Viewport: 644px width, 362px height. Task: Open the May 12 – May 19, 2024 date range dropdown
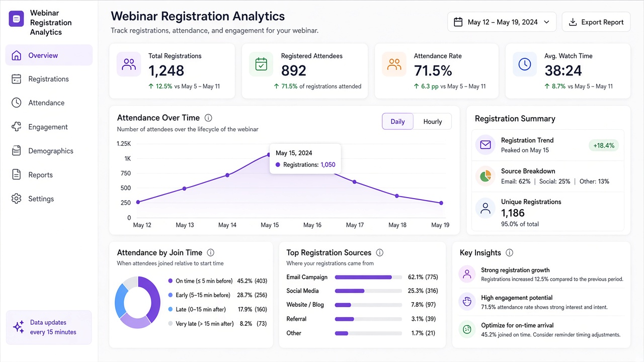[502, 22]
